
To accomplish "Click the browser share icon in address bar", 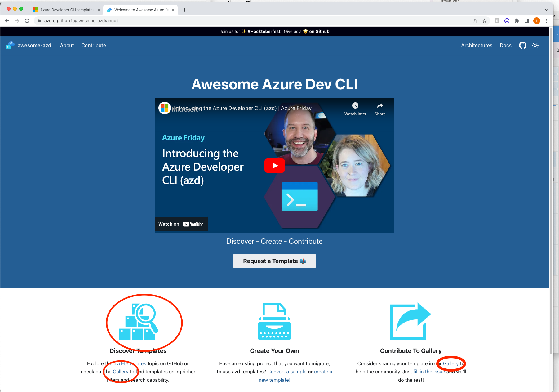I will click(x=474, y=21).
